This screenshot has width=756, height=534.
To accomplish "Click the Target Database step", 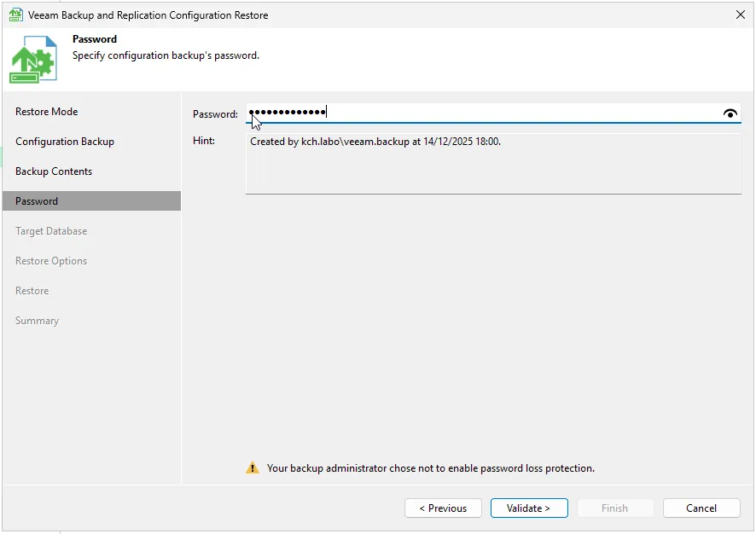I will [51, 231].
